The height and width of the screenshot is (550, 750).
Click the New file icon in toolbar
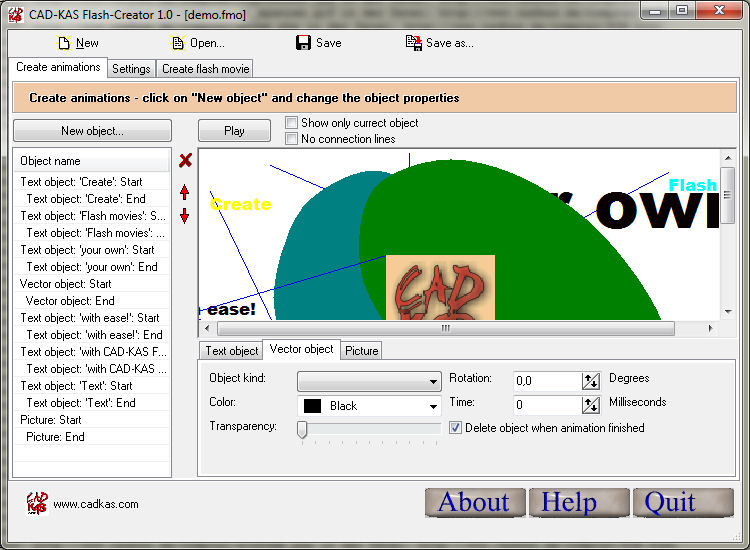(x=64, y=43)
